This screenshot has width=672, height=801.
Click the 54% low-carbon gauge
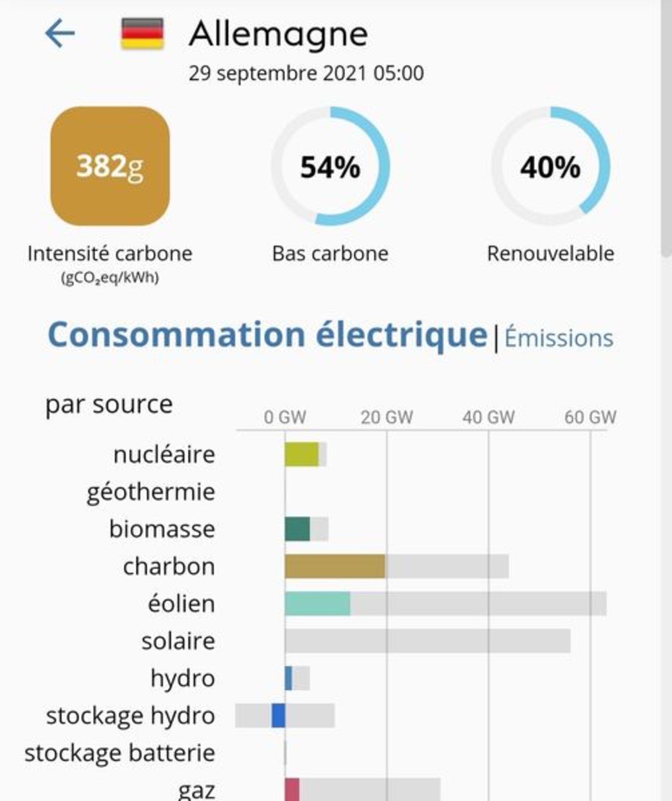click(330, 166)
